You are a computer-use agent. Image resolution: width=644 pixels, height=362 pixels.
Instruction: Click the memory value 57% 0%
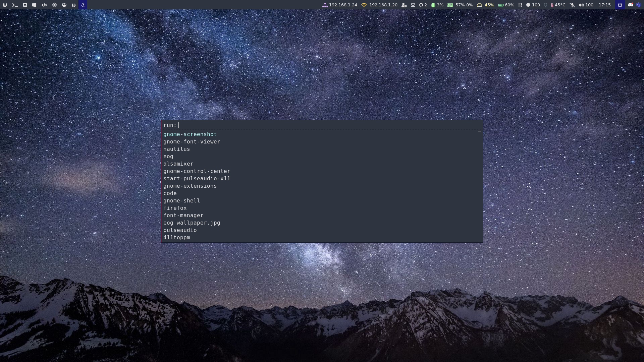[464, 5]
